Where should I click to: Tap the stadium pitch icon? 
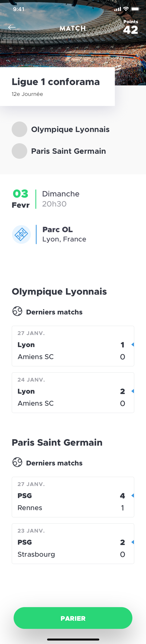pos(21,234)
